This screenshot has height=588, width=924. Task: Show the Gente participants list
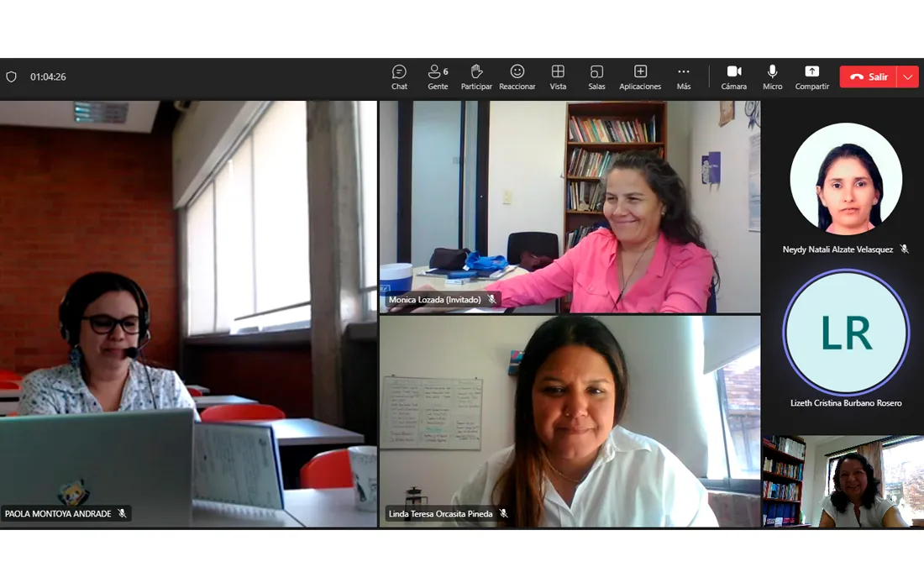pos(438,76)
